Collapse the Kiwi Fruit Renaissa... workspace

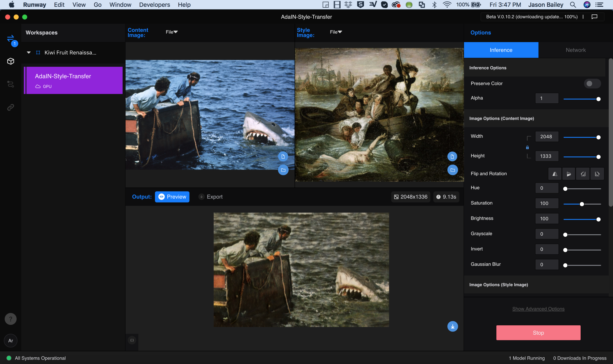pos(29,52)
